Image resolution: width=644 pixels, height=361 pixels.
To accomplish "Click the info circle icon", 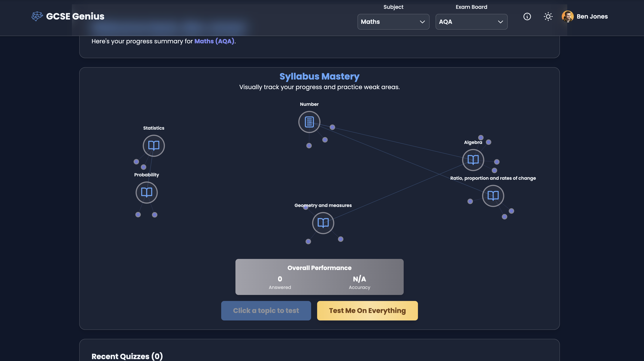I will click(x=527, y=17).
